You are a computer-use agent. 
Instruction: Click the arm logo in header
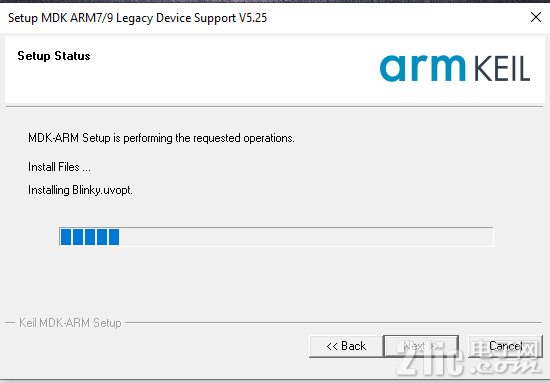click(422, 68)
